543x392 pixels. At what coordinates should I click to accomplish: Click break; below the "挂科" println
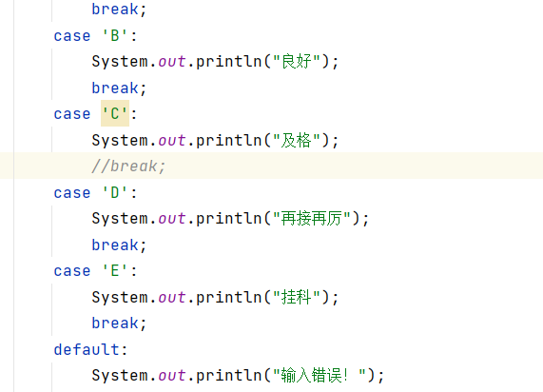(x=119, y=323)
